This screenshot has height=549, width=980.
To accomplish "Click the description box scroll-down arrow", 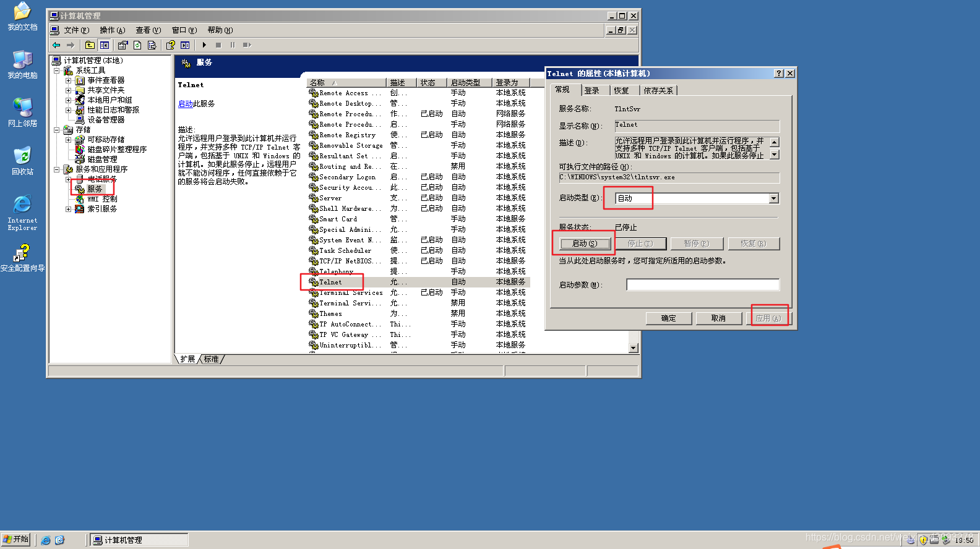I will (x=775, y=155).
